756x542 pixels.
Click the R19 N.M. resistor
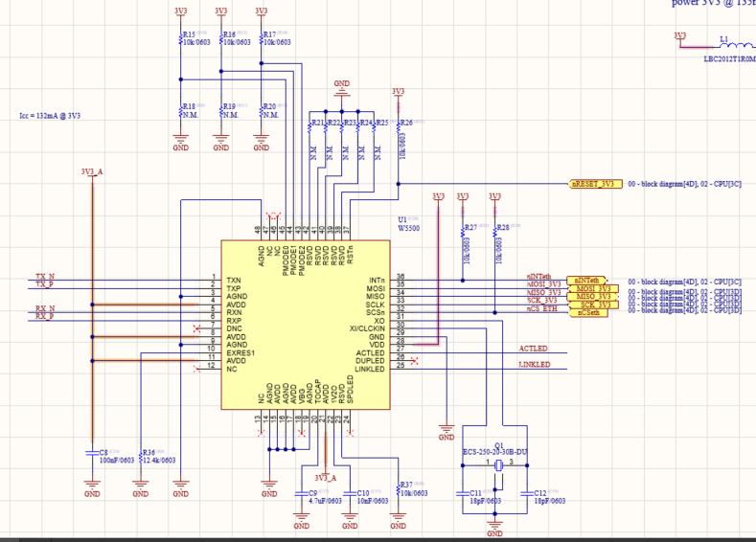pos(221,111)
